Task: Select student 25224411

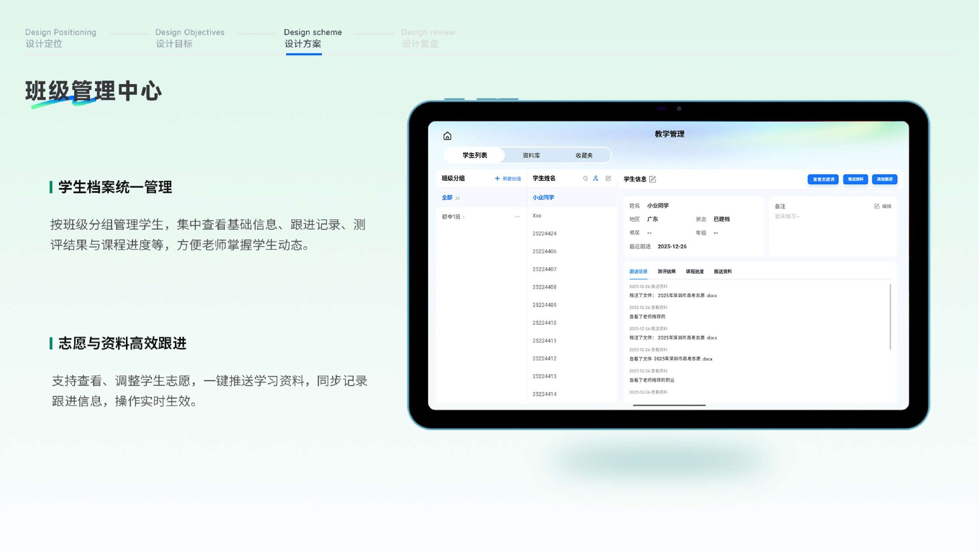Action: click(x=572, y=341)
